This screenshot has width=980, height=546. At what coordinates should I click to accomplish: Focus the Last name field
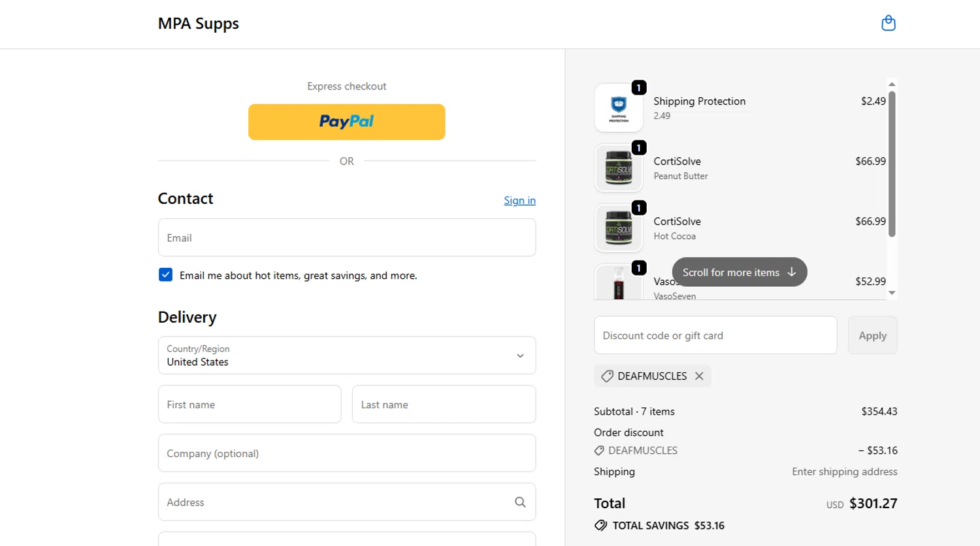pos(444,404)
